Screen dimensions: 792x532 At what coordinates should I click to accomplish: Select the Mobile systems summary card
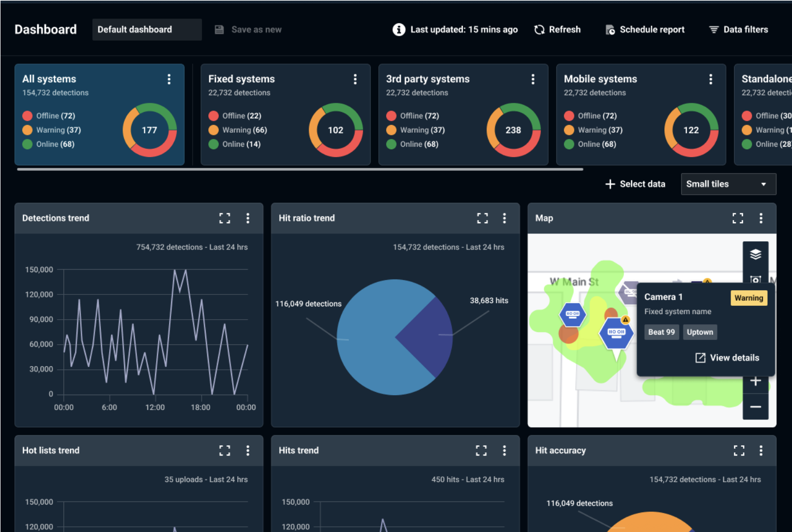[x=641, y=115]
